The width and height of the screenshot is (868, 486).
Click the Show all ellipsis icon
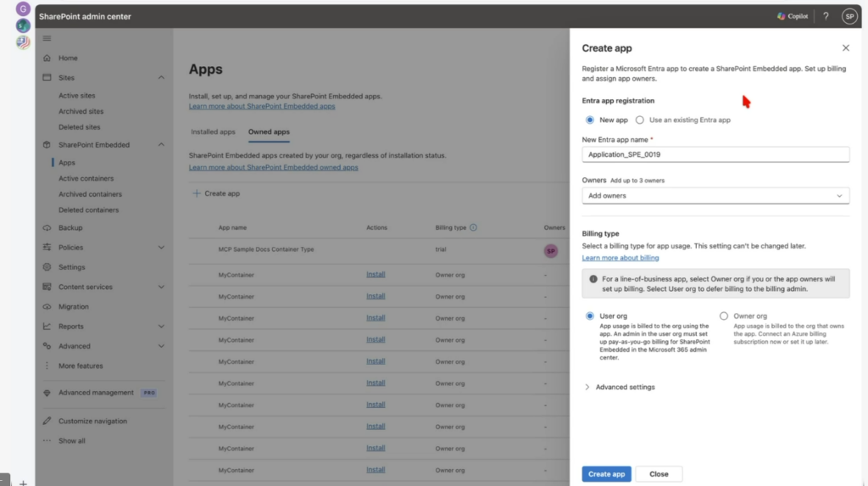click(x=47, y=440)
